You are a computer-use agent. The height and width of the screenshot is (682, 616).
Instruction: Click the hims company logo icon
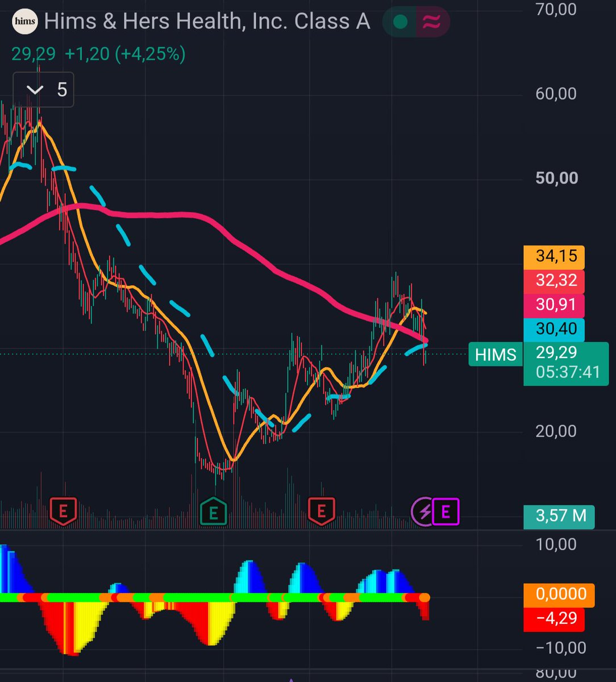click(24, 22)
